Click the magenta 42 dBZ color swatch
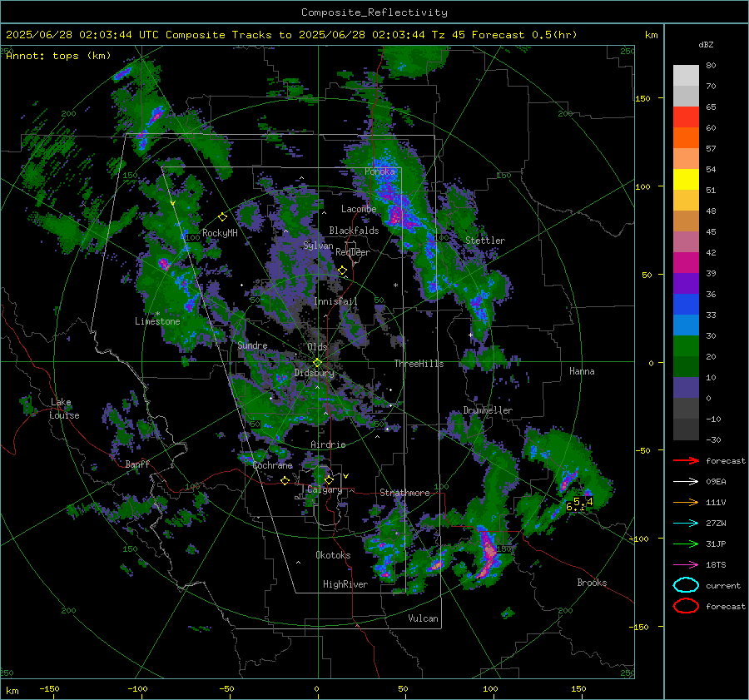Image resolution: width=749 pixels, height=700 pixels. pyautogui.click(x=686, y=262)
